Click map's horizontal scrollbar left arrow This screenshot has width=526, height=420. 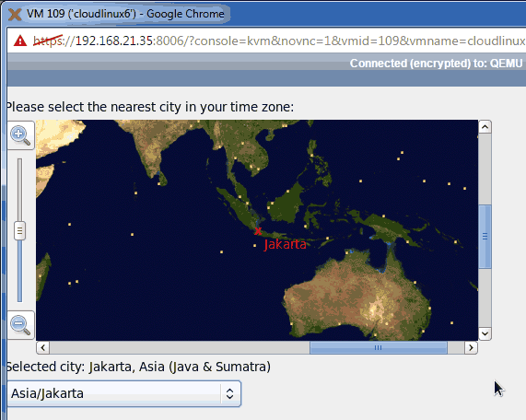(42, 347)
